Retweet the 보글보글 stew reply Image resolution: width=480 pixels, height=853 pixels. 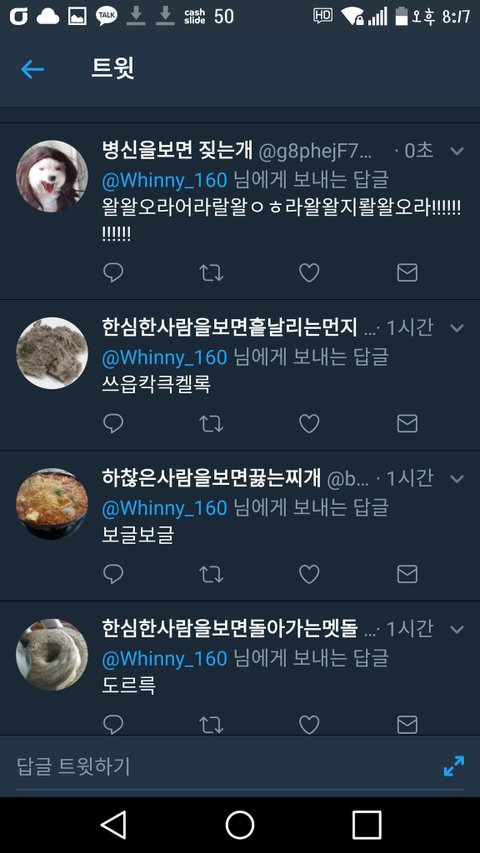tap(211, 574)
